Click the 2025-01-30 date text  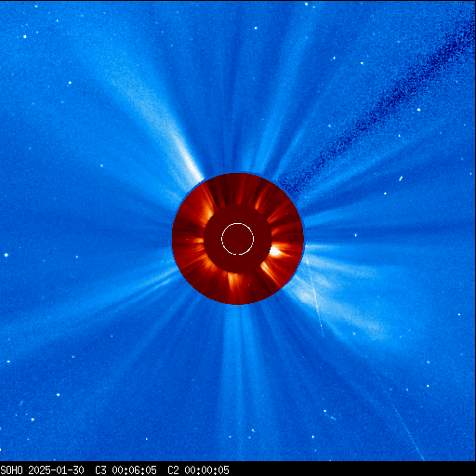[56, 469]
